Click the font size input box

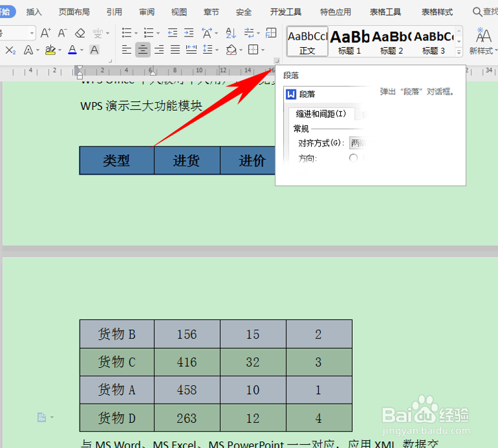pyautogui.click(x=15, y=33)
